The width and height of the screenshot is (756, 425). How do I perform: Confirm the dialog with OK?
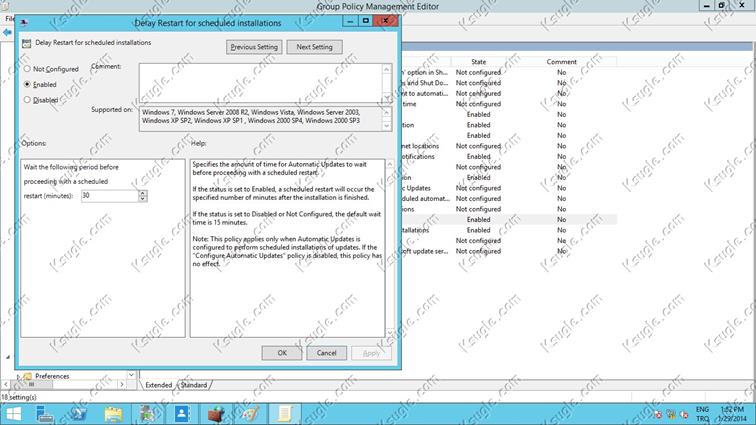pos(282,353)
